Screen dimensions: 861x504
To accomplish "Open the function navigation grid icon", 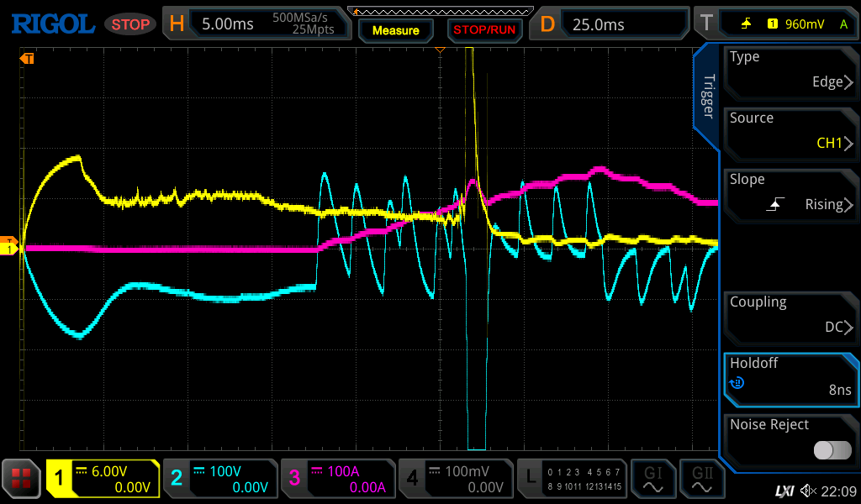I will click(x=22, y=479).
